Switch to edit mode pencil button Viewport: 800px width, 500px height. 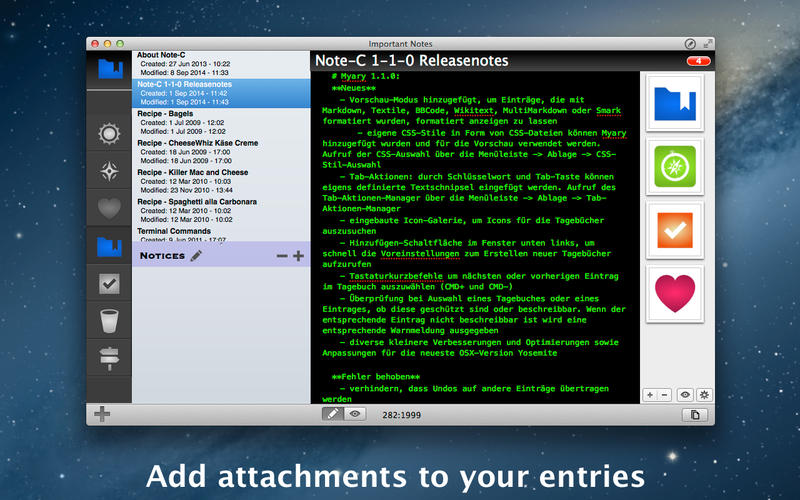(x=333, y=414)
